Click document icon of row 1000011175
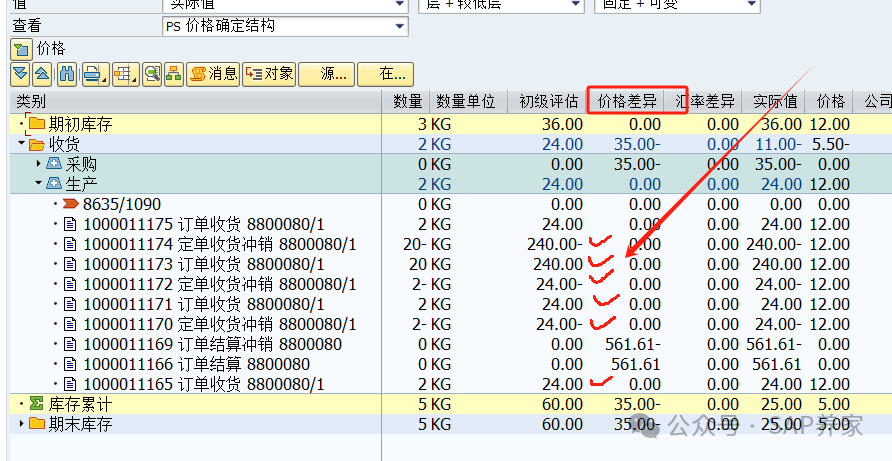892x461 pixels. tap(70, 224)
